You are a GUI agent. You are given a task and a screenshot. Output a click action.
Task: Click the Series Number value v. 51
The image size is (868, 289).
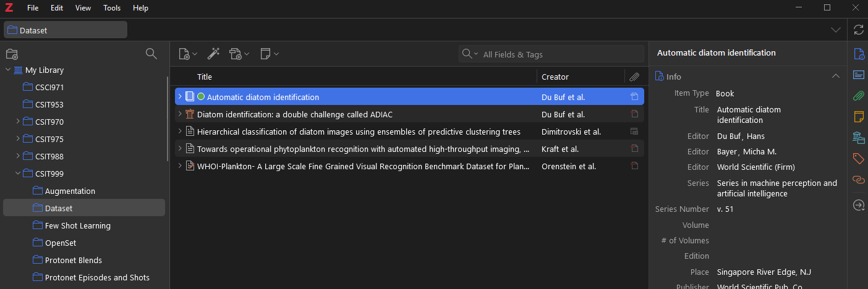(725, 209)
